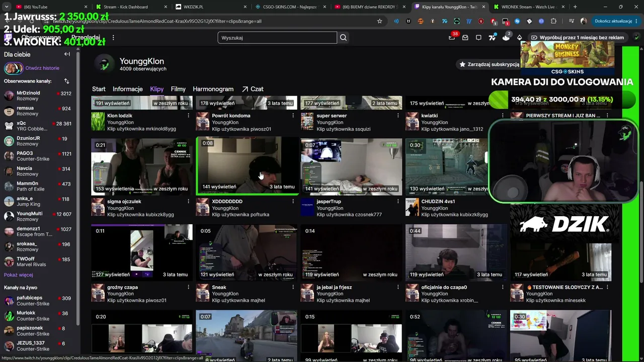Expand the browser tab search chevron

tap(7, 7)
